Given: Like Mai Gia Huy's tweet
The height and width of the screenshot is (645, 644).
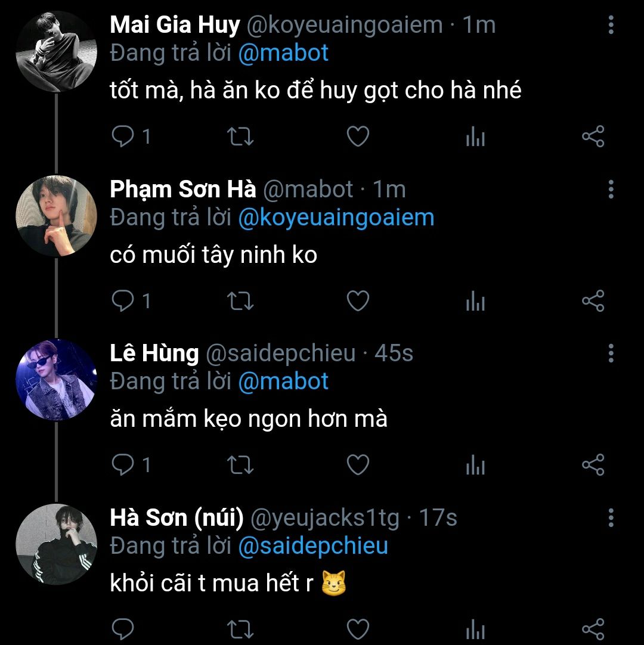Looking at the screenshot, I should [358, 137].
